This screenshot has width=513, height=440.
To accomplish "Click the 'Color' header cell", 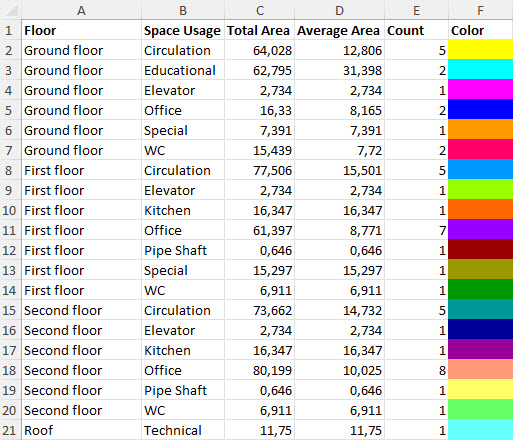I will click(x=480, y=30).
